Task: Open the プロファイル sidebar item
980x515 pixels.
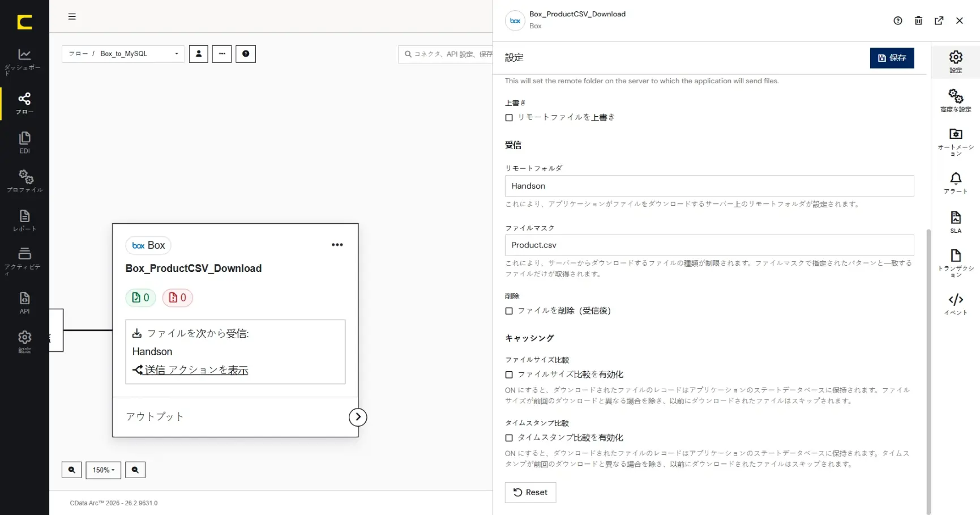Action: pos(24,181)
